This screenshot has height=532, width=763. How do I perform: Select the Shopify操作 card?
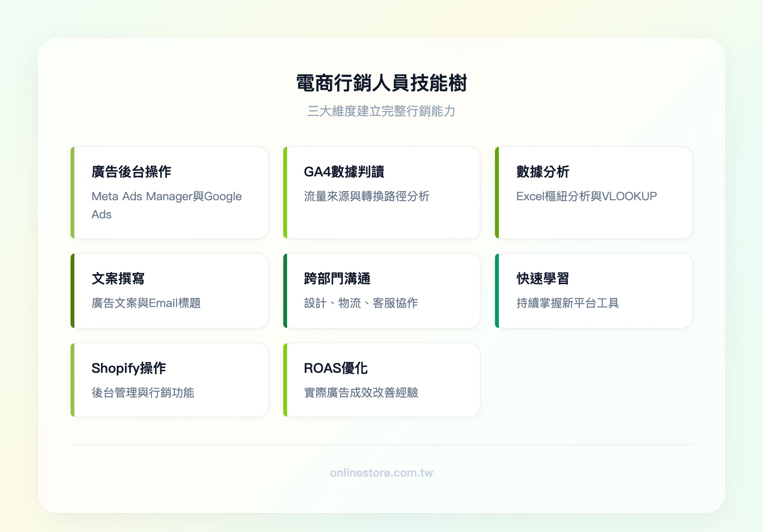(x=169, y=379)
